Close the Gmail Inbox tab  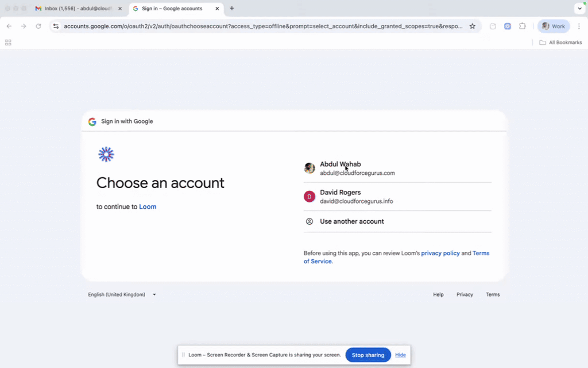[x=120, y=9]
